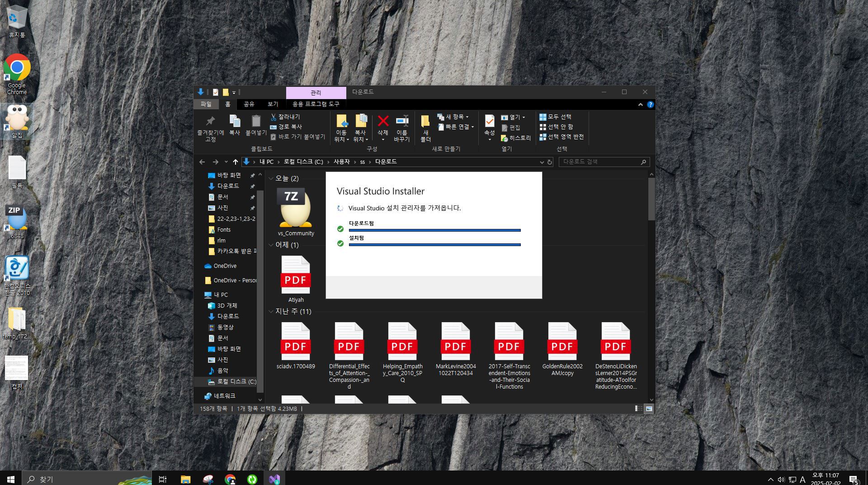Viewport: 868px width, 485px height.
Task: Click the Forward navigation arrow
Action: (216, 162)
